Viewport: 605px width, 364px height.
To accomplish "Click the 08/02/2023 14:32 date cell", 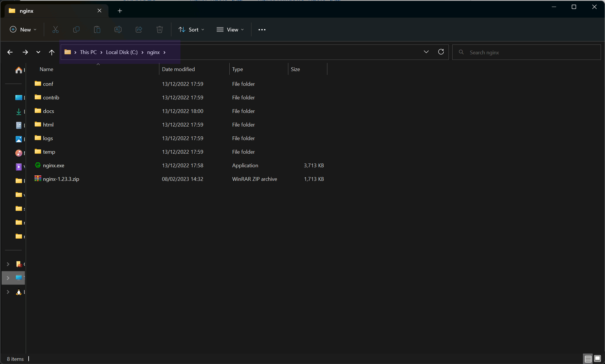I will pyautogui.click(x=182, y=179).
